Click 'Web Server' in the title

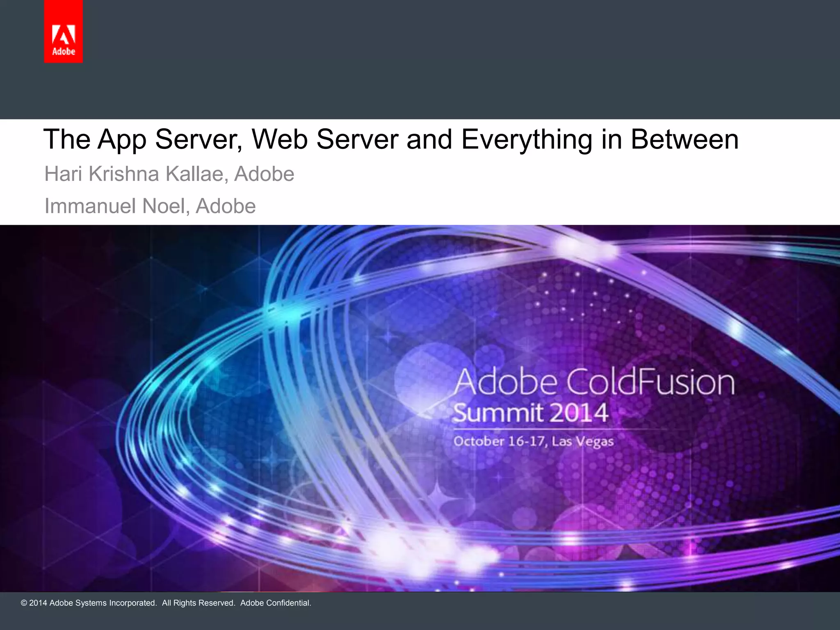(x=325, y=139)
